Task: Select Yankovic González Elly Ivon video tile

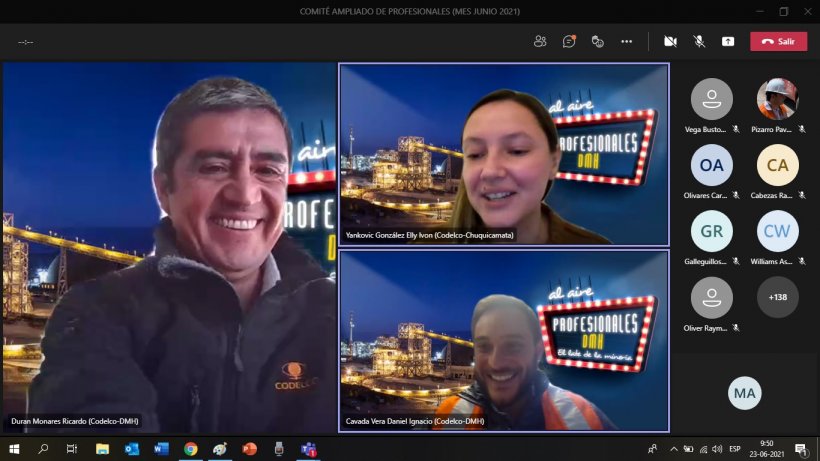Action: [504, 154]
